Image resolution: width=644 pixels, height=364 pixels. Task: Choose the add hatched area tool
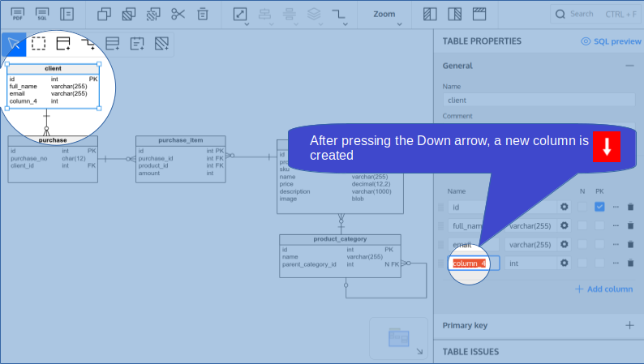pos(161,43)
